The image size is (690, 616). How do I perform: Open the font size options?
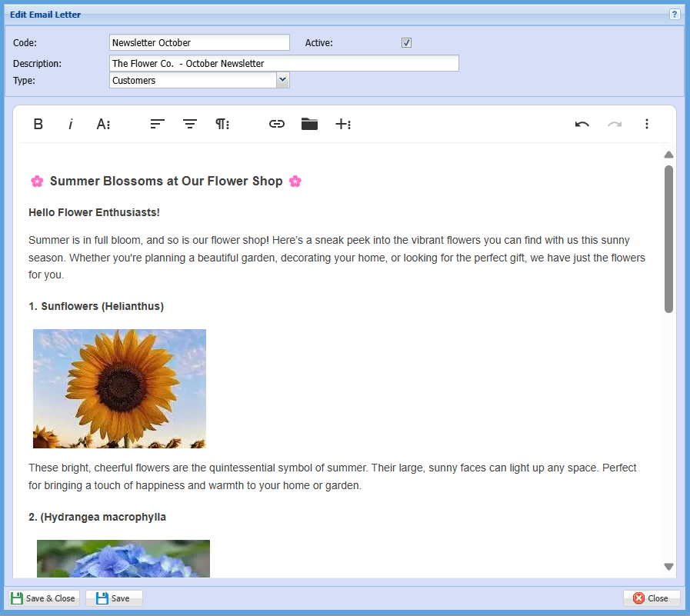pos(103,124)
